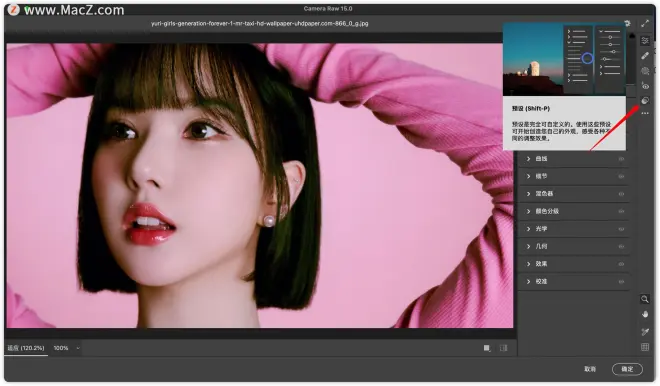Screen dimensions: 660x386
Task: Open the three-dot more settings menu
Action: pyautogui.click(x=645, y=114)
